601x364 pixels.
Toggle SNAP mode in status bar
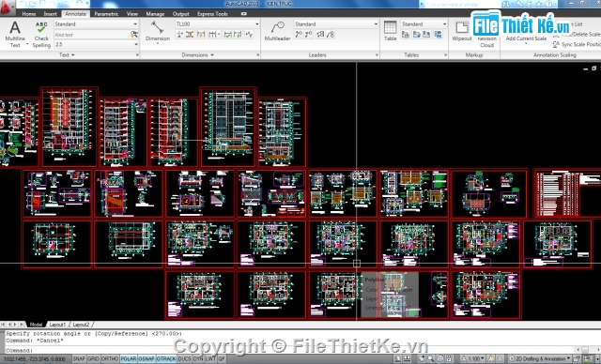click(79, 358)
